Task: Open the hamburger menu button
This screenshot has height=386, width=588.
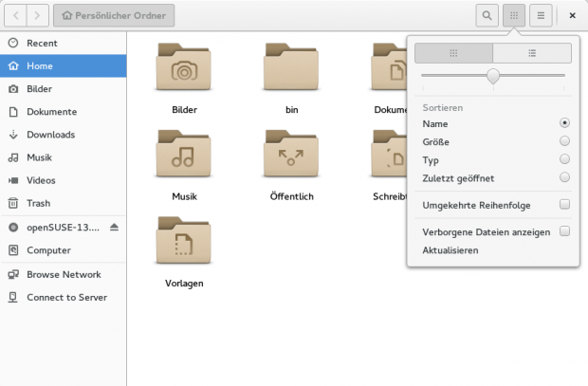Action: click(x=541, y=15)
